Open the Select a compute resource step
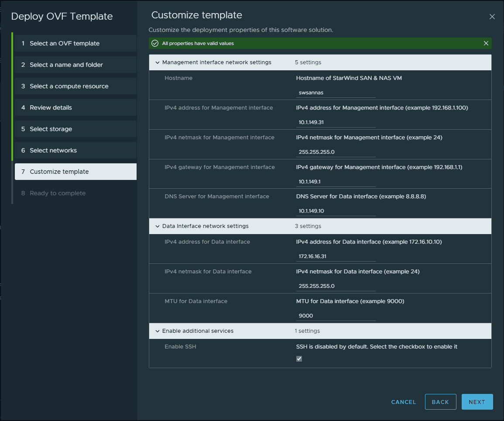The width and height of the screenshot is (504, 421). (x=69, y=86)
